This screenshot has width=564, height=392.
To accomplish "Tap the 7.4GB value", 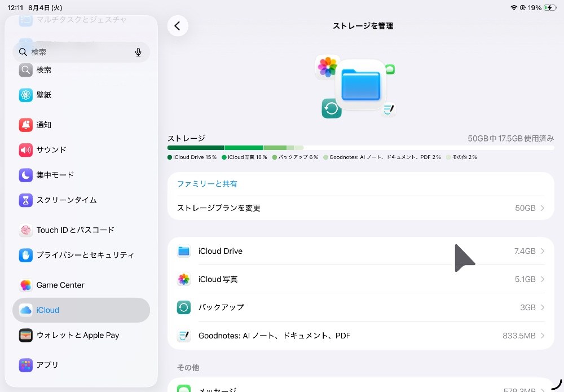I will point(525,251).
